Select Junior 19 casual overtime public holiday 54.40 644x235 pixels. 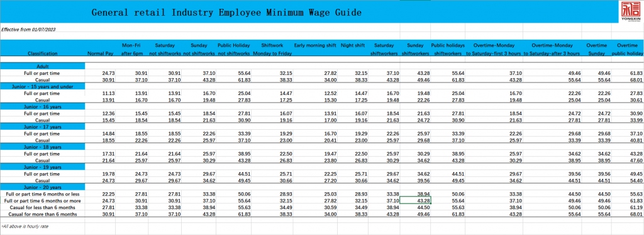pyautogui.click(x=636, y=180)
